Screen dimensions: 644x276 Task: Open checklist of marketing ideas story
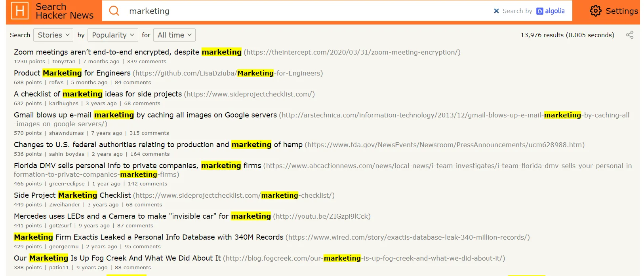[x=98, y=94]
